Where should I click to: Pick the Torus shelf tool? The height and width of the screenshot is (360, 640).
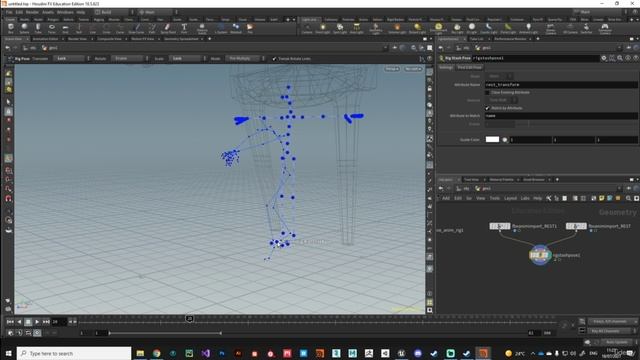52,28
